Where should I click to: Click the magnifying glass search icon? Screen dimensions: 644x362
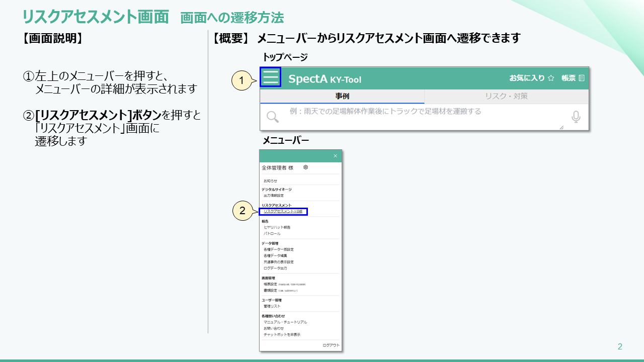tap(272, 117)
